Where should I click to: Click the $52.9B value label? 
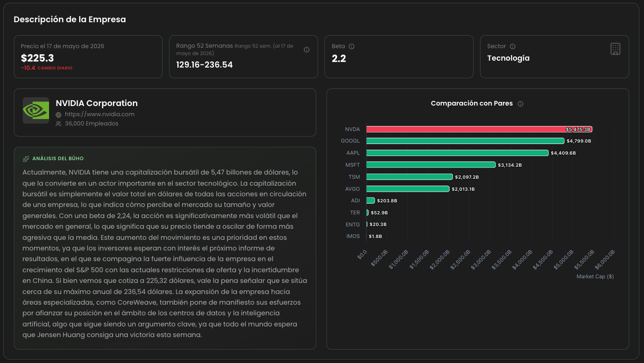coord(379,213)
